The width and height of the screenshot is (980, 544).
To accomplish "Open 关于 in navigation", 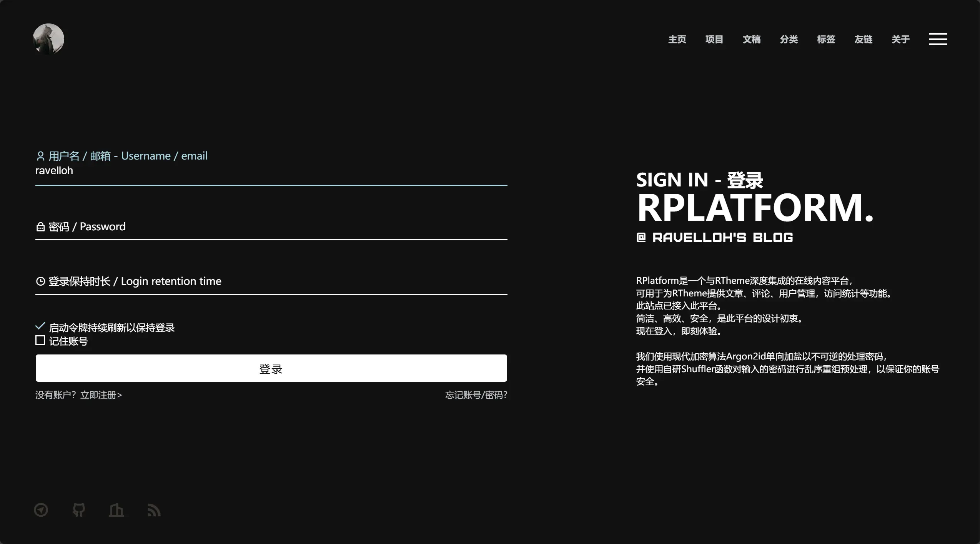I will [x=901, y=39].
